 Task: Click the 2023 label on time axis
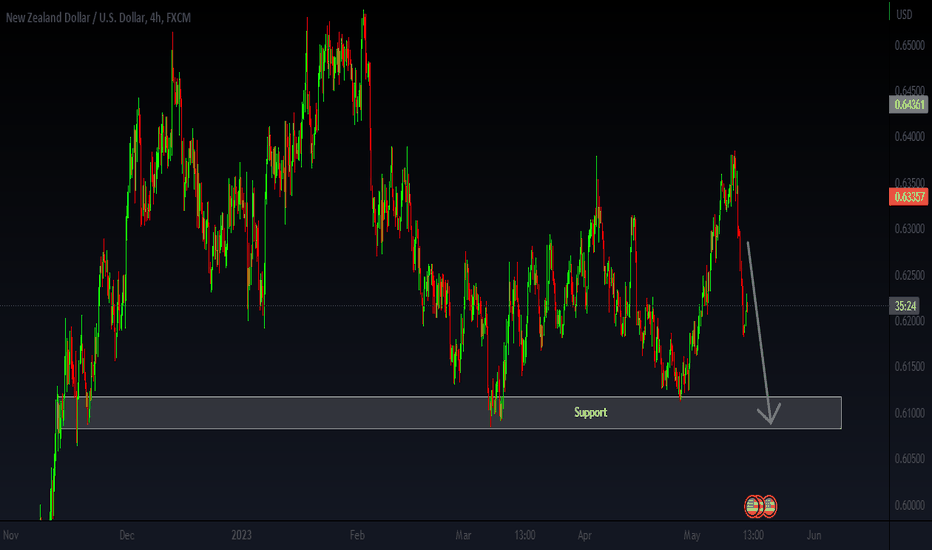(241, 535)
